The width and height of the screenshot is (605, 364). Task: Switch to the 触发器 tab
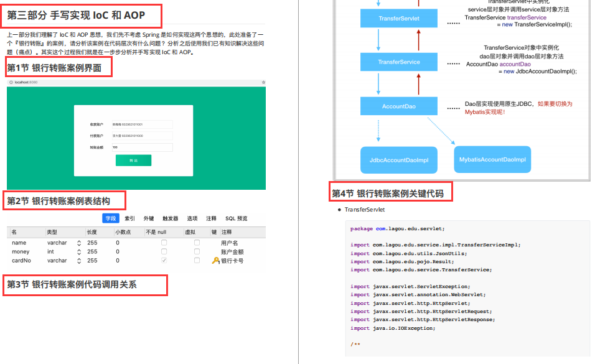(x=171, y=218)
